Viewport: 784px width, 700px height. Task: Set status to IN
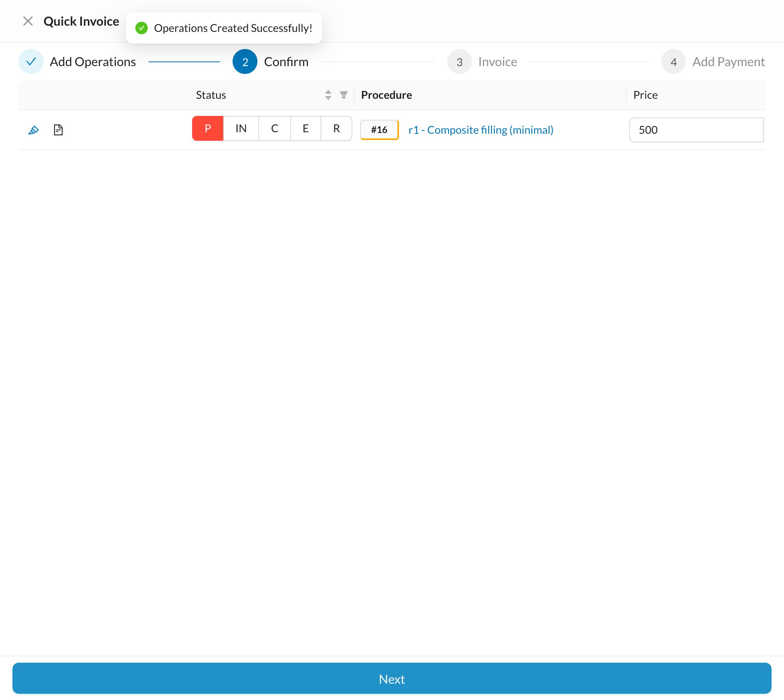click(241, 128)
